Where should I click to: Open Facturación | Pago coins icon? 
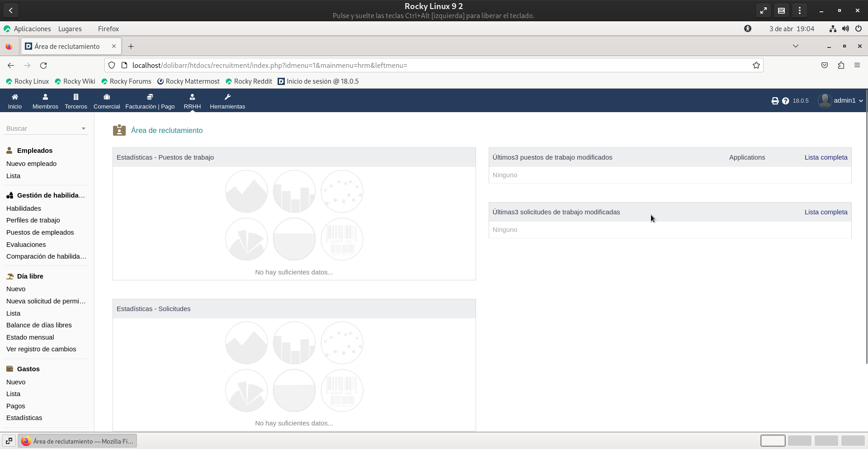click(150, 97)
